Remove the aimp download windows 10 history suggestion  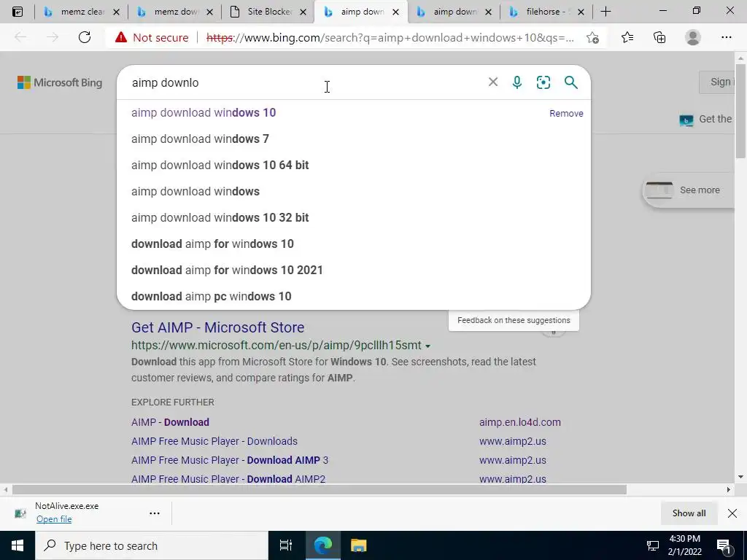tap(566, 113)
